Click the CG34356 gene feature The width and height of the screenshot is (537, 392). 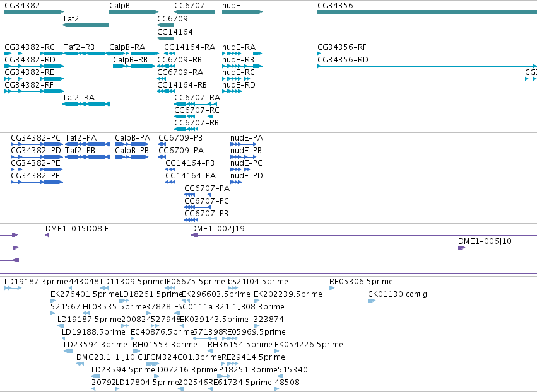tap(427, 12)
